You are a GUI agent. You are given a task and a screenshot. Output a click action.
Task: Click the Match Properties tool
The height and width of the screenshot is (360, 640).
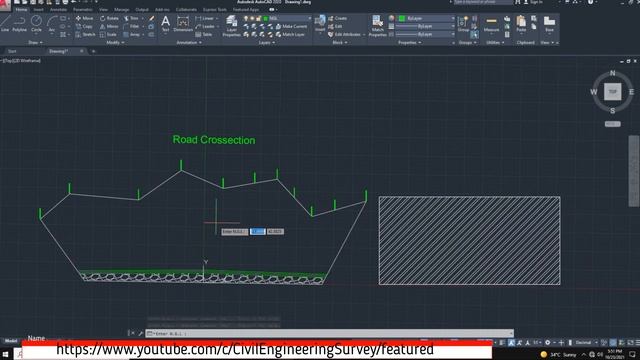click(378, 26)
